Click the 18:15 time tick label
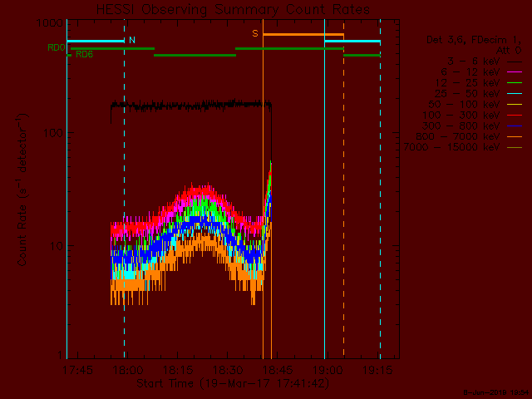The width and height of the screenshot is (532, 399). [x=178, y=370]
